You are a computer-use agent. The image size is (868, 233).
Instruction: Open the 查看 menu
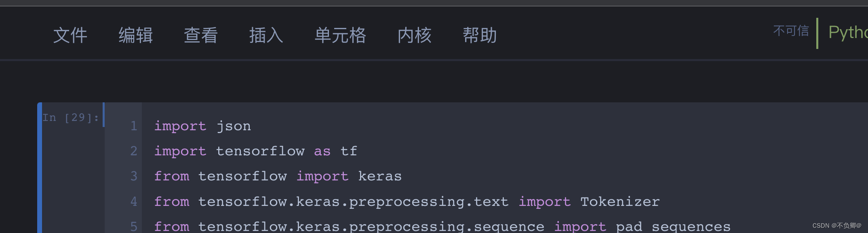[201, 35]
